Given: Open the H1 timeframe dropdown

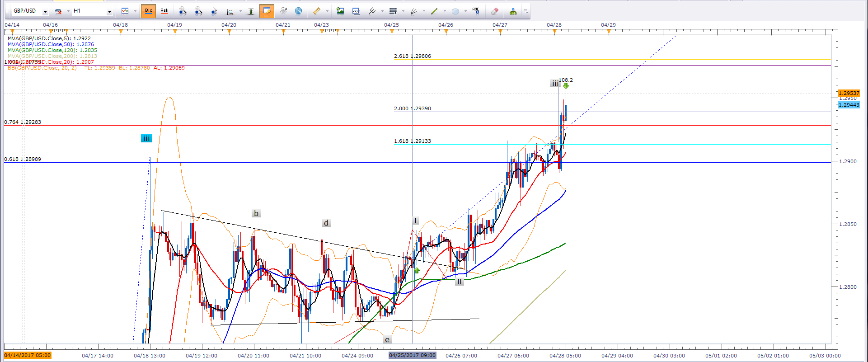Looking at the screenshot, I should [109, 11].
